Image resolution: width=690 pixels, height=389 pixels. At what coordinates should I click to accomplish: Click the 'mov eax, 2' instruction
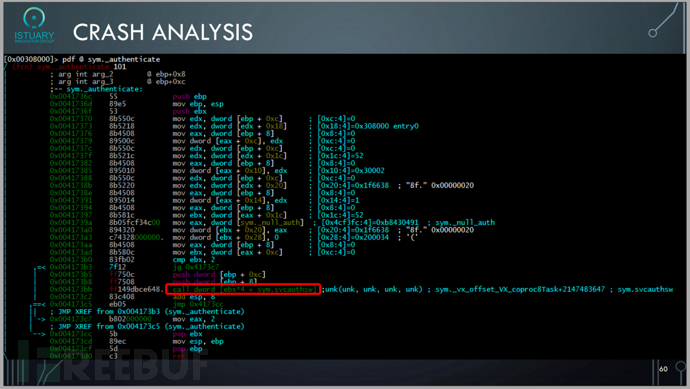pyautogui.click(x=193, y=319)
